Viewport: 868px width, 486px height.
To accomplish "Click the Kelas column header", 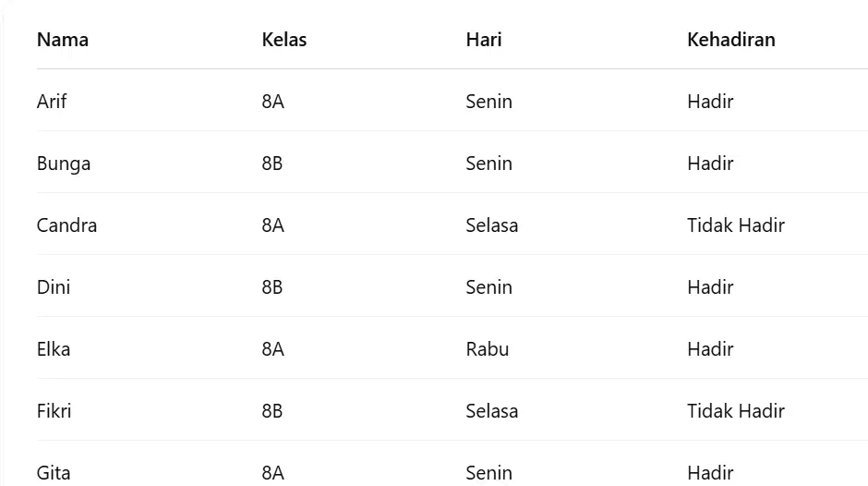I will (x=284, y=40).
